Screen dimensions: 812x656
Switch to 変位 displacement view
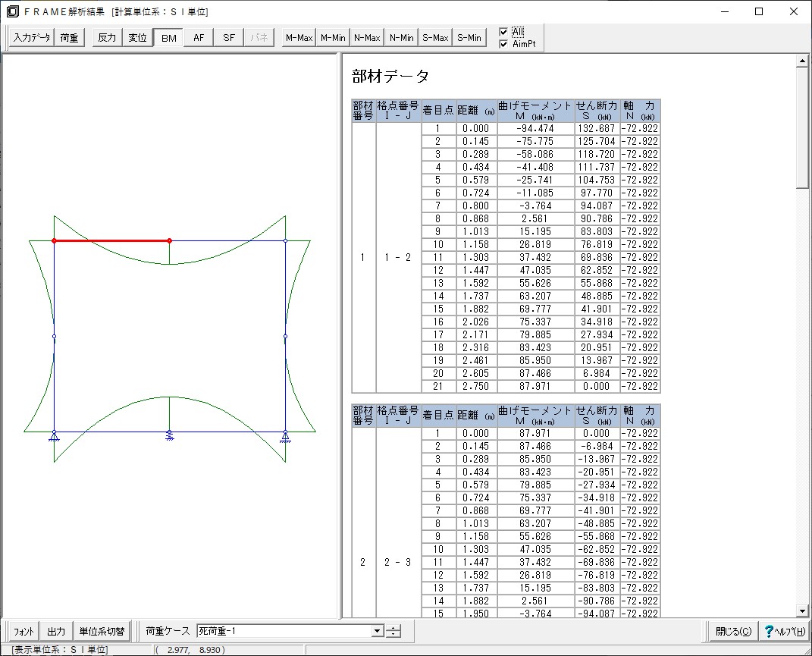[x=137, y=38]
